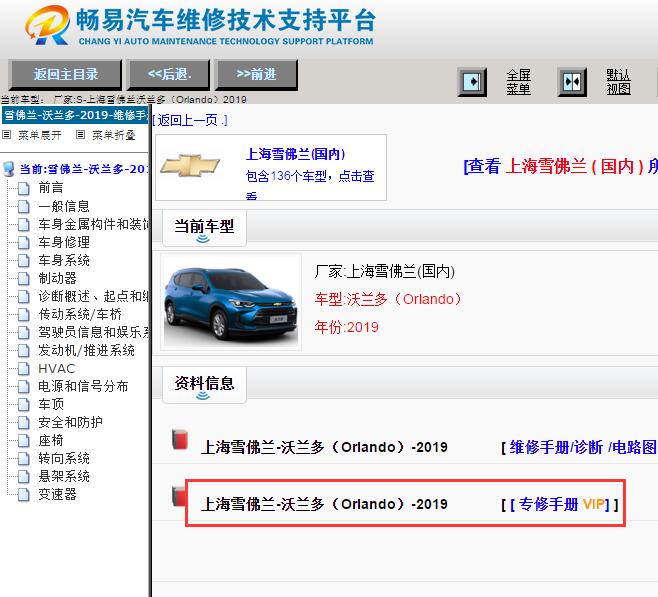Click the page icon beside 车身系统
This screenshot has width=658, height=597.
click(x=24, y=260)
